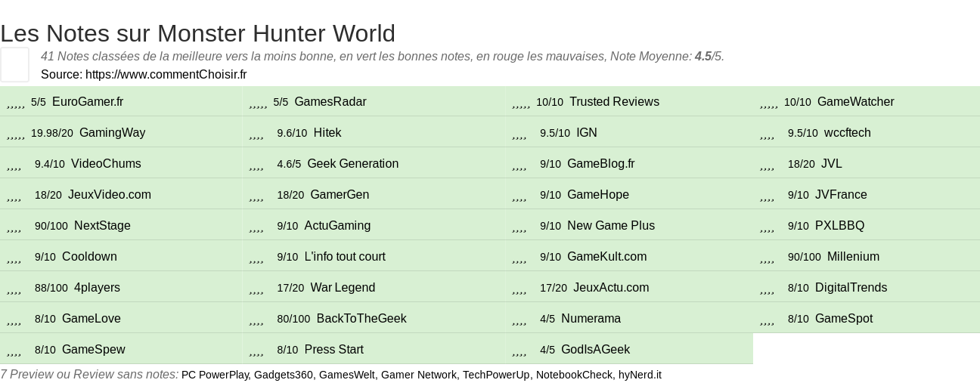Click the Press Start review

pos(333,350)
